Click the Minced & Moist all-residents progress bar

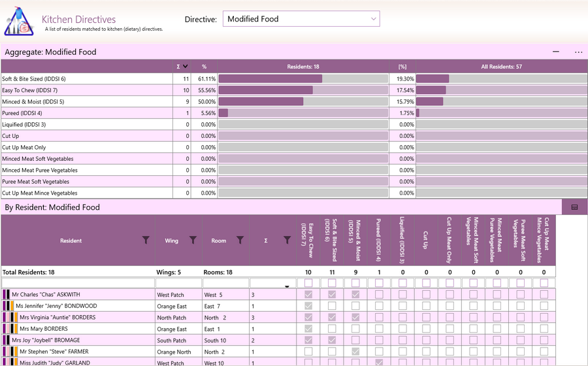pos(501,101)
